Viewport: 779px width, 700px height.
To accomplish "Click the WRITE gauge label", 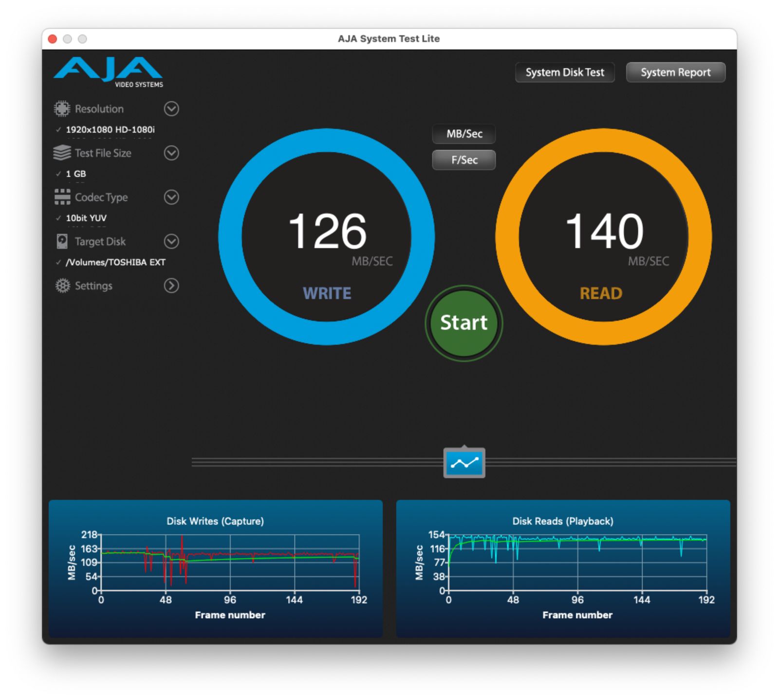I will tap(327, 293).
